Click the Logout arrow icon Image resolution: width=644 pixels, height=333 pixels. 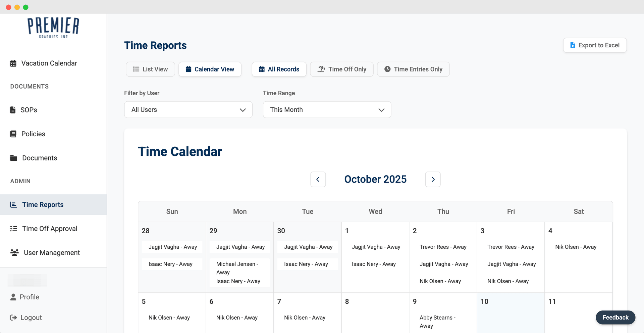[x=13, y=318]
